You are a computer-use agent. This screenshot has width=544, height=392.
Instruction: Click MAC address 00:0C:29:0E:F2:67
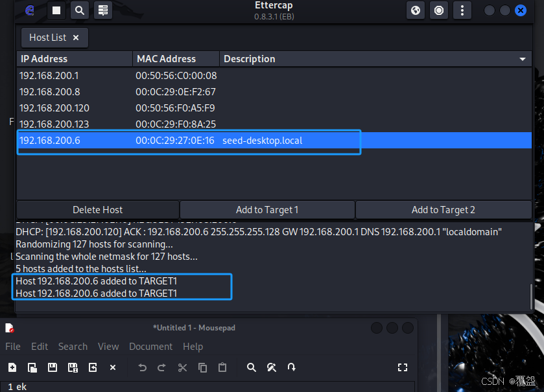coord(176,92)
